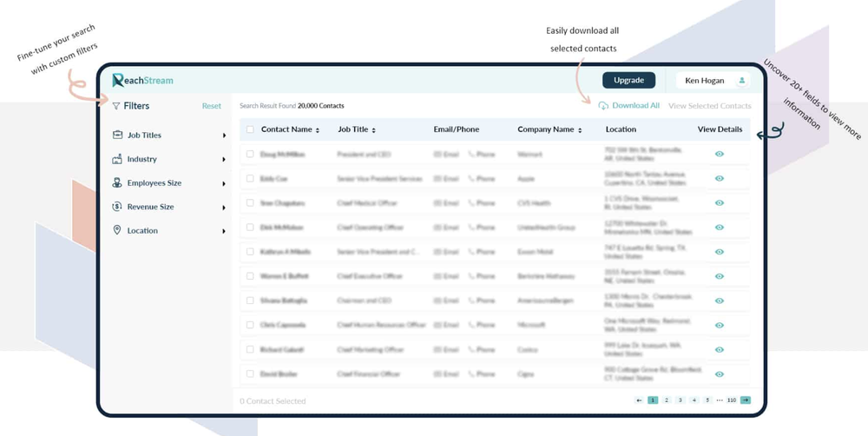
Task: Go to the previous page arrow
Action: (x=640, y=400)
